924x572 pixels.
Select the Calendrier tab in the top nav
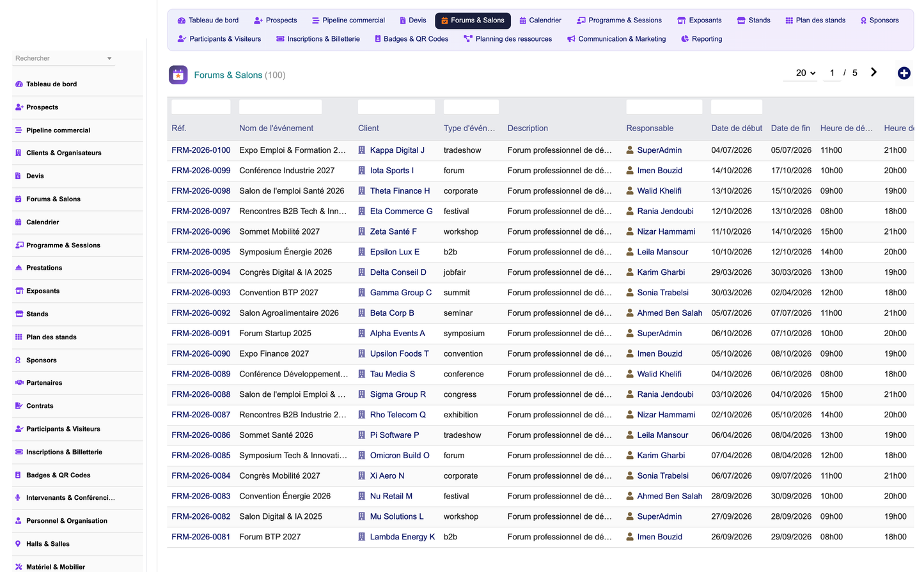tap(540, 20)
